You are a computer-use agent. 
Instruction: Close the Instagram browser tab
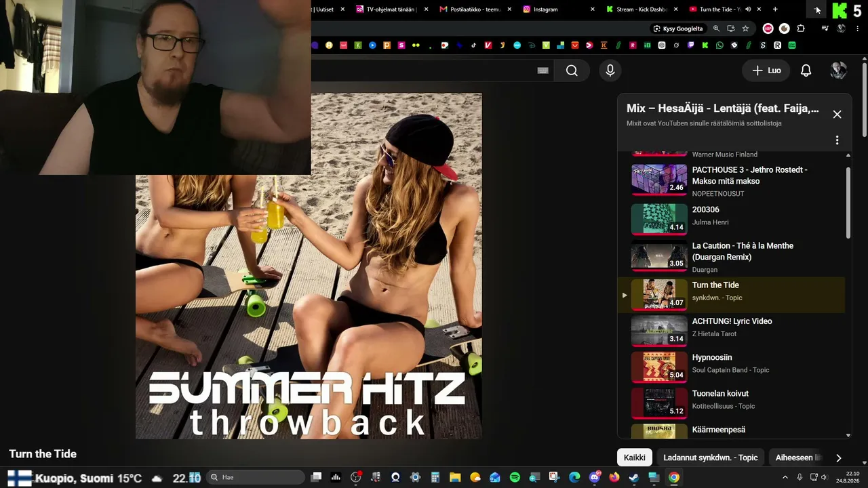click(592, 9)
